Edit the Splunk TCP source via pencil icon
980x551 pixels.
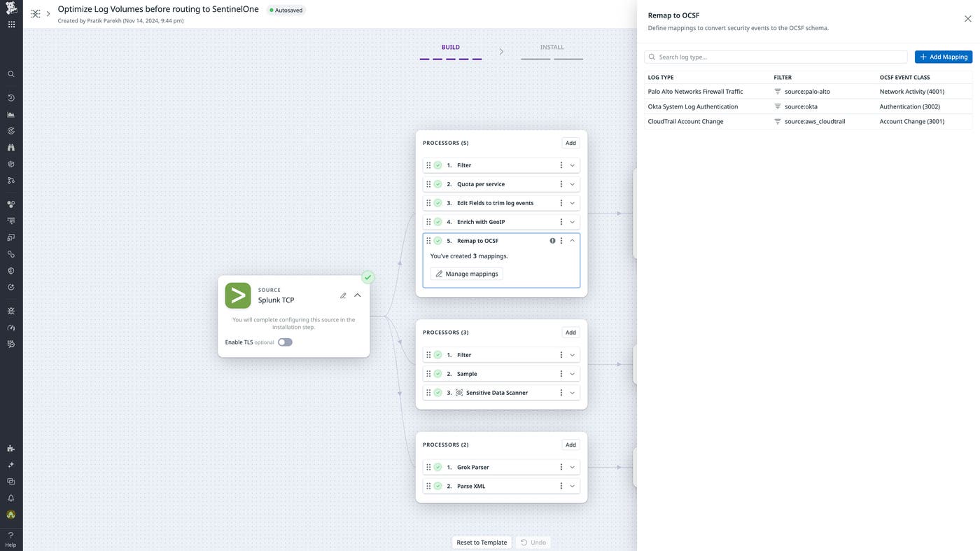[x=343, y=295]
